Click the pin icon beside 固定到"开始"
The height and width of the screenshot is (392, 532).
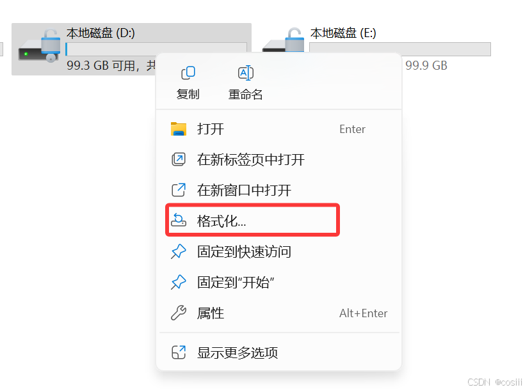pos(179,282)
